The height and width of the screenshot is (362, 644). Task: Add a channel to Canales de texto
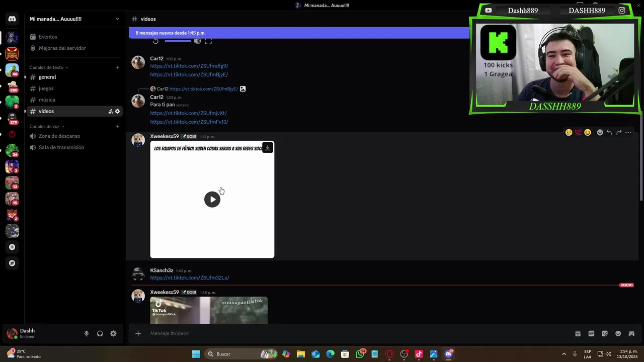coord(117,67)
